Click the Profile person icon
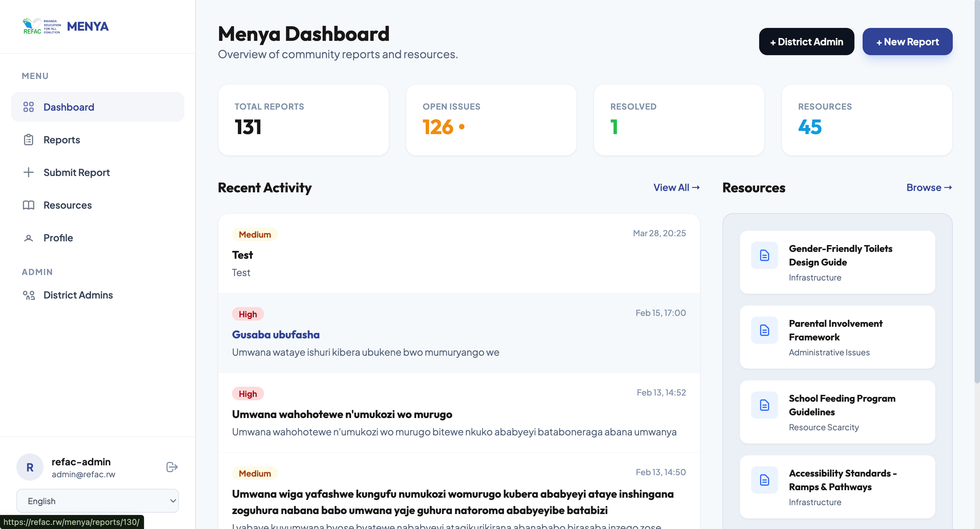 (x=29, y=238)
